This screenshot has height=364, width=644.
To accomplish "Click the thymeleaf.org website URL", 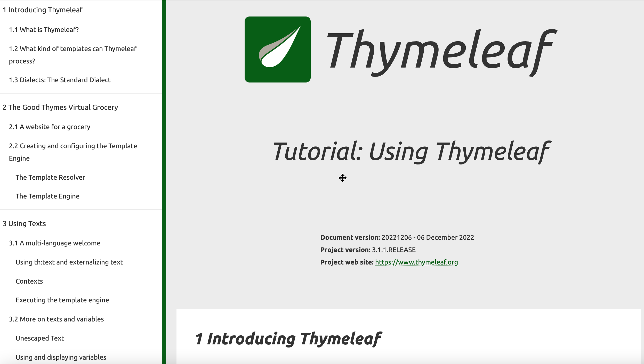I will [416, 262].
